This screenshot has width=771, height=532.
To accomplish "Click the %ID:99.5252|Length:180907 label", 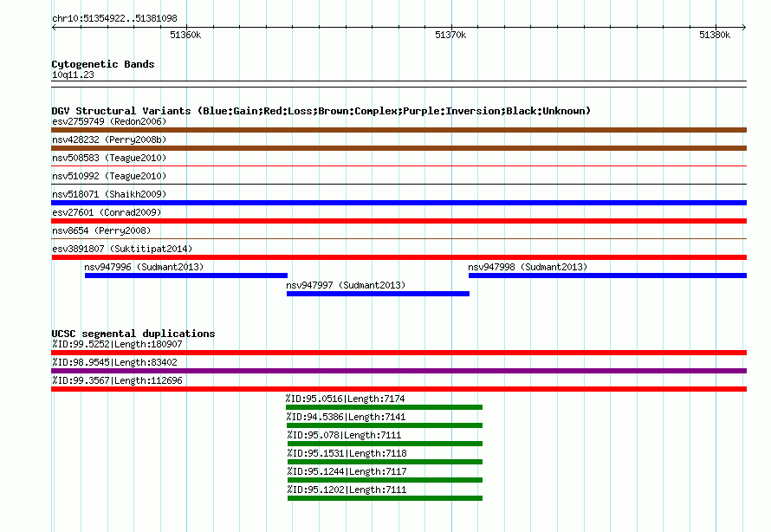I will [x=117, y=344].
